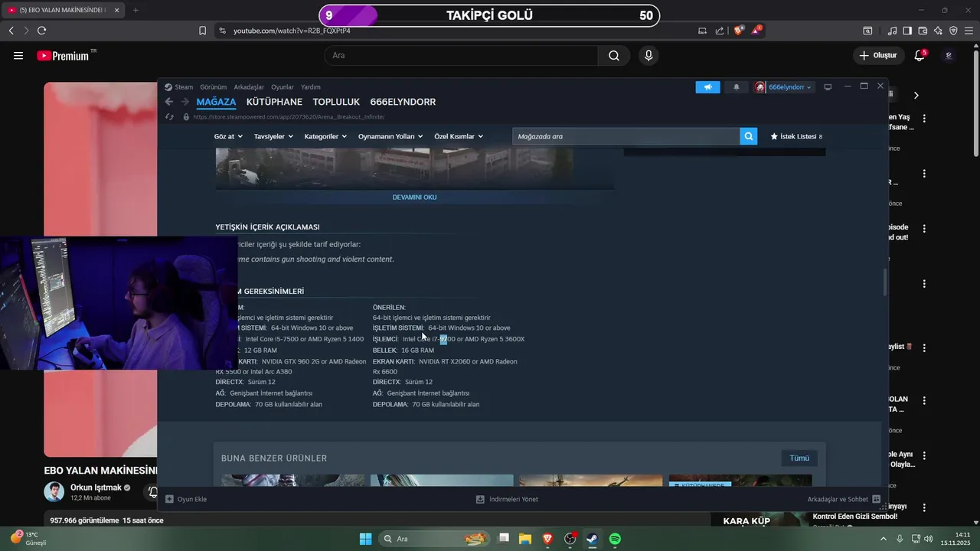980x551 pixels.
Task: Click the Mağazada ara search field
Action: pos(626,136)
